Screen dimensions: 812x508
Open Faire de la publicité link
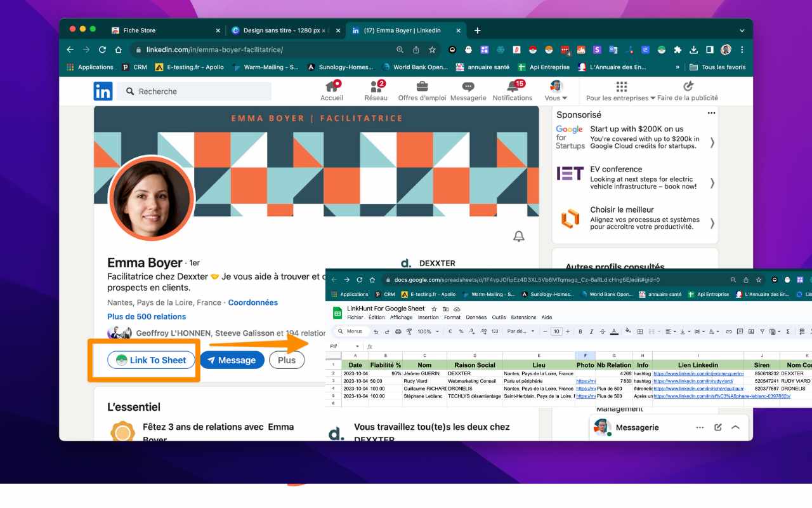tap(688, 91)
